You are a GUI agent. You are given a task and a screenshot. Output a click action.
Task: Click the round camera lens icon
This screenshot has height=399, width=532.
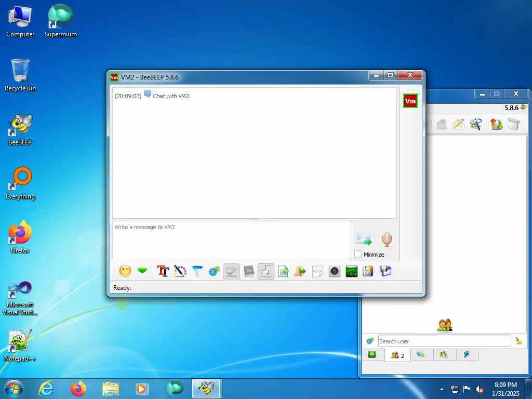pos(335,271)
